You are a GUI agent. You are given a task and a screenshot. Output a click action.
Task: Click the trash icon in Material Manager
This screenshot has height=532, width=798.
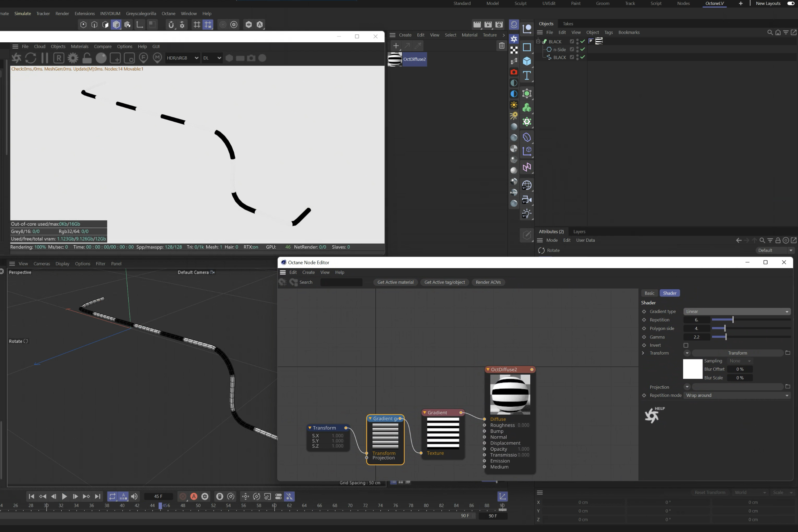click(x=501, y=46)
